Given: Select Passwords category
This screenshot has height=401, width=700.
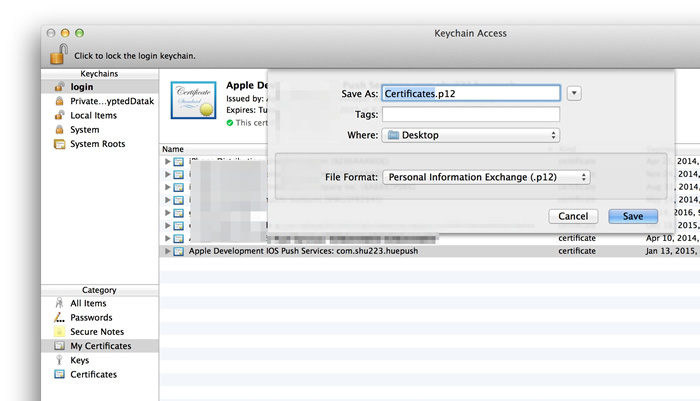Looking at the screenshot, I should 100,317.
